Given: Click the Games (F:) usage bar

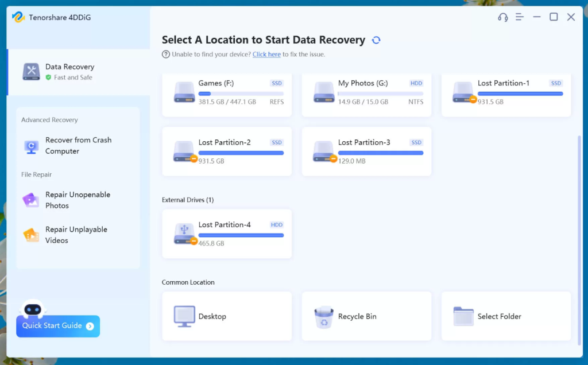Looking at the screenshot, I should [241, 94].
